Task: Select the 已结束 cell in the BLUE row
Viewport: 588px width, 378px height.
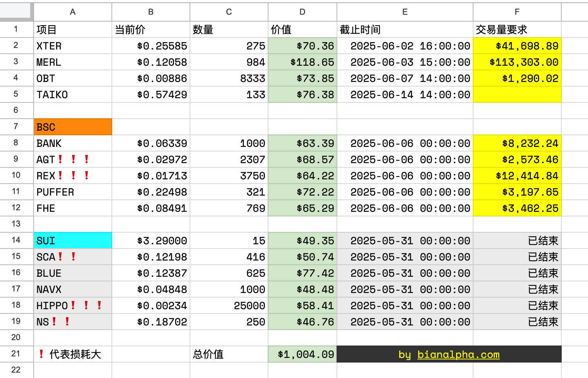Action: [x=517, y=273]
